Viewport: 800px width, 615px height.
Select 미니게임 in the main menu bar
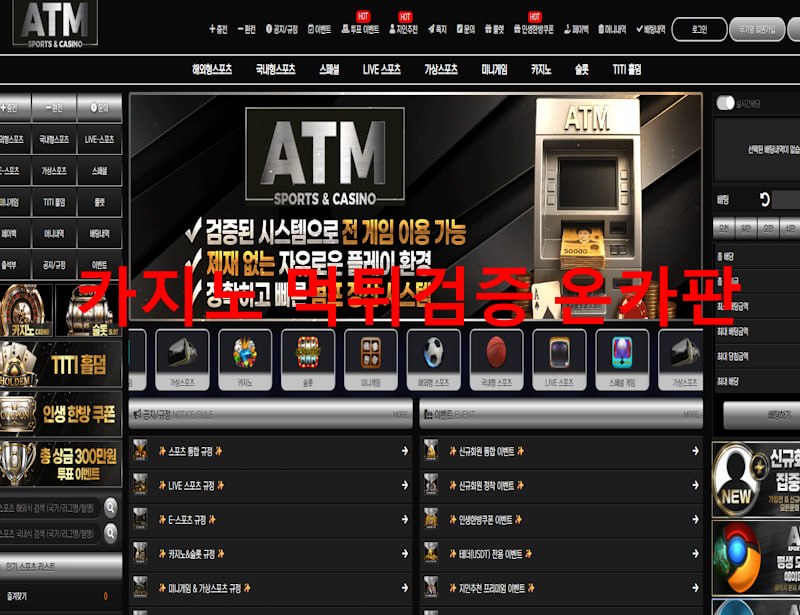click(494, 69)
